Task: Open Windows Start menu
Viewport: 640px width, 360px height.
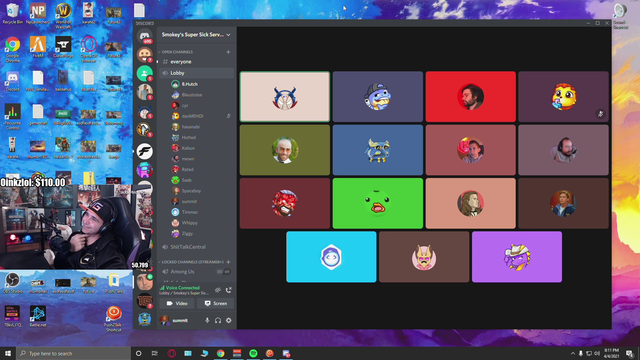Action: point(8,353)
